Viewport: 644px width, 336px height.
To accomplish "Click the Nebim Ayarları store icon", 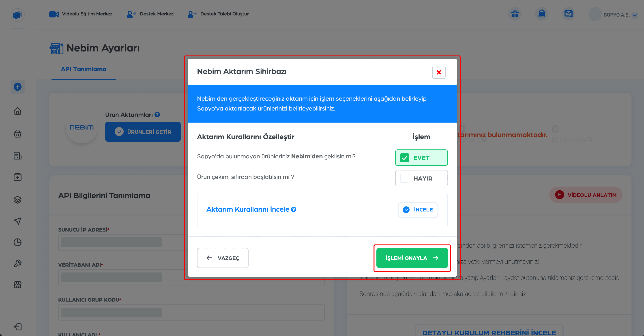I will coord(56,49).
